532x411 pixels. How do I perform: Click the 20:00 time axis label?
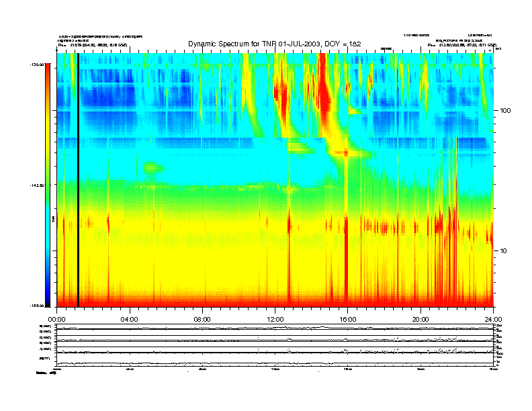pyautogui.click(x=420, y=319)
